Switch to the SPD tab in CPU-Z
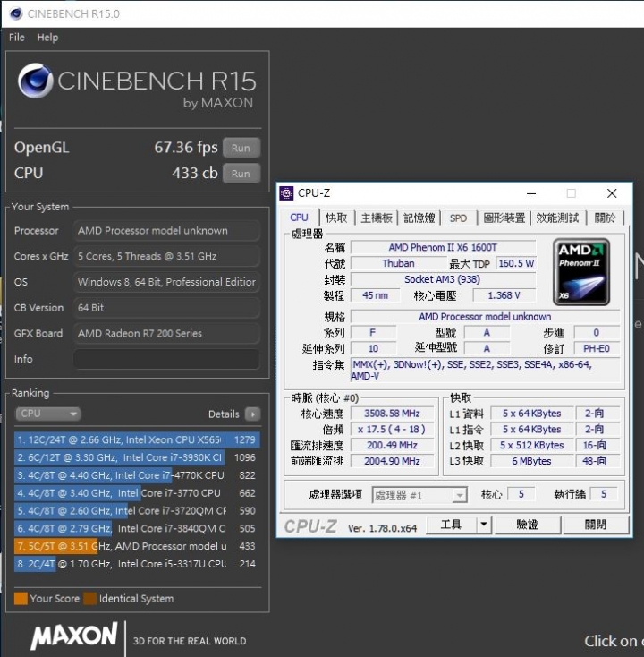This screenshot has width=644, height=657. click(x=458, y=218)
